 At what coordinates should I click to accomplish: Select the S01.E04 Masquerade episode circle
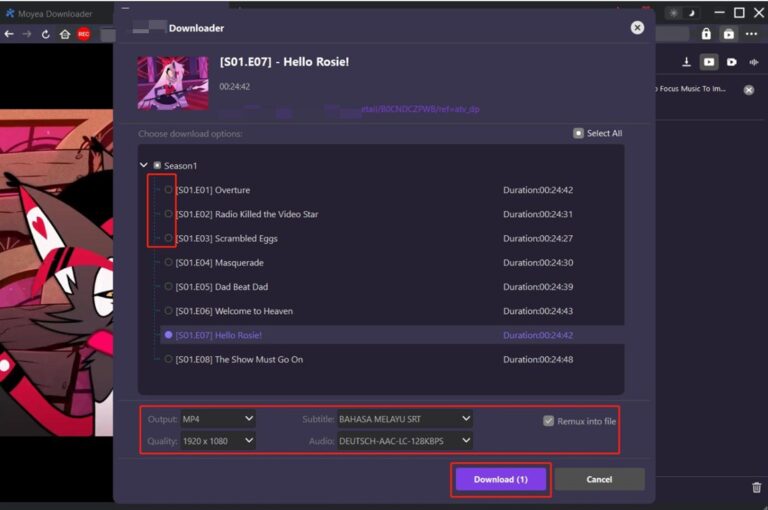[x=168, y=262]
